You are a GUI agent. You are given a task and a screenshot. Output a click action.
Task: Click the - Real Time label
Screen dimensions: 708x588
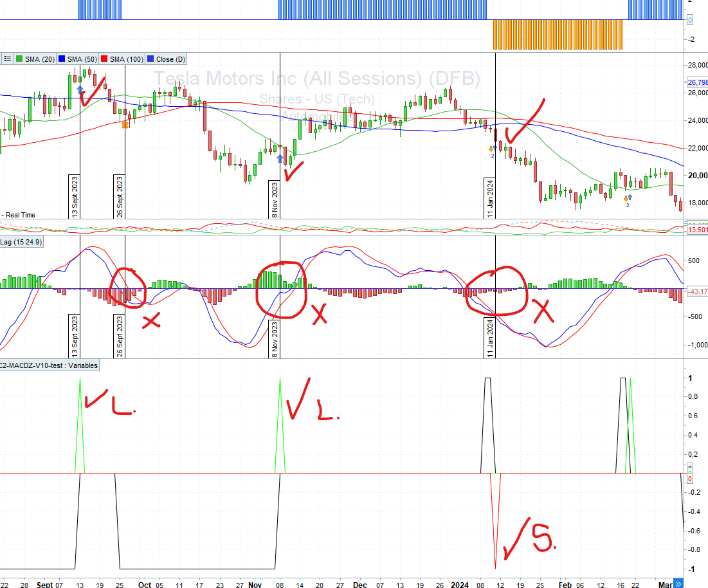[x=18, y=215]
